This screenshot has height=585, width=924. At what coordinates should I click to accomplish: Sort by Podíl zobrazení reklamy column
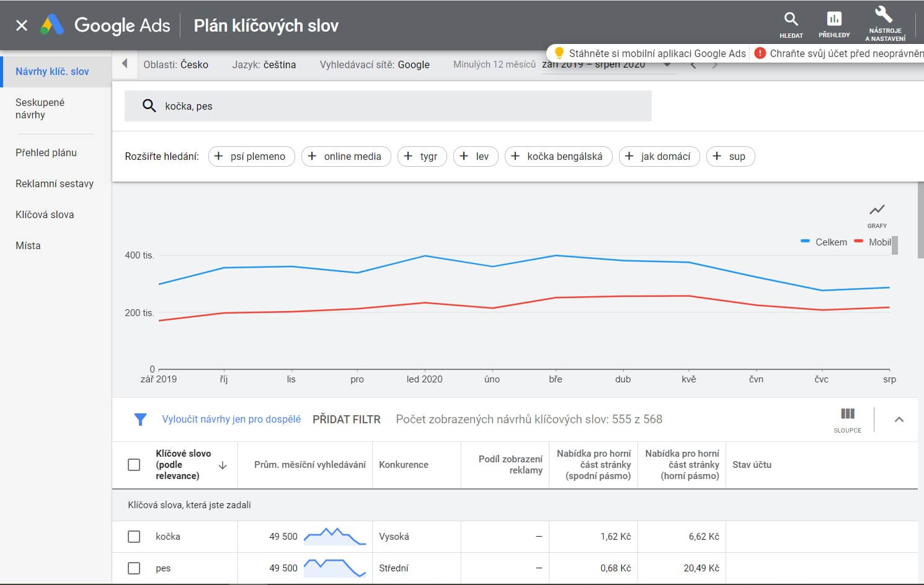point(510,465)
